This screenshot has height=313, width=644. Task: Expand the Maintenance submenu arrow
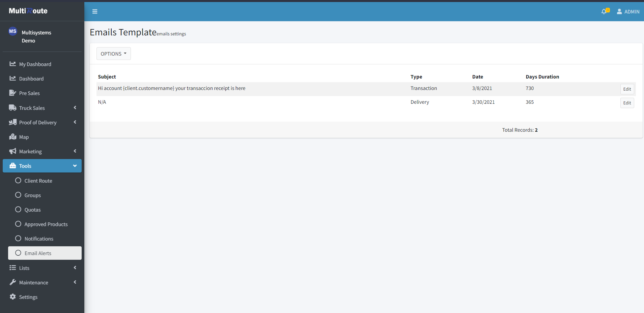[x=75, y=282]
